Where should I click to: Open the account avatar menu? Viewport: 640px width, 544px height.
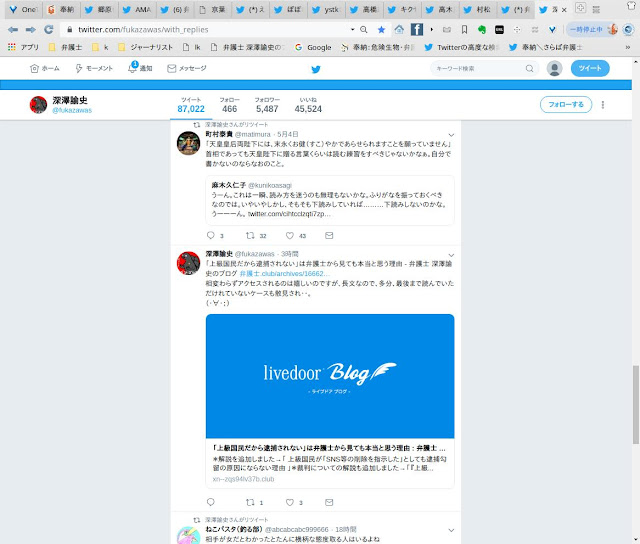coord(554,69)
